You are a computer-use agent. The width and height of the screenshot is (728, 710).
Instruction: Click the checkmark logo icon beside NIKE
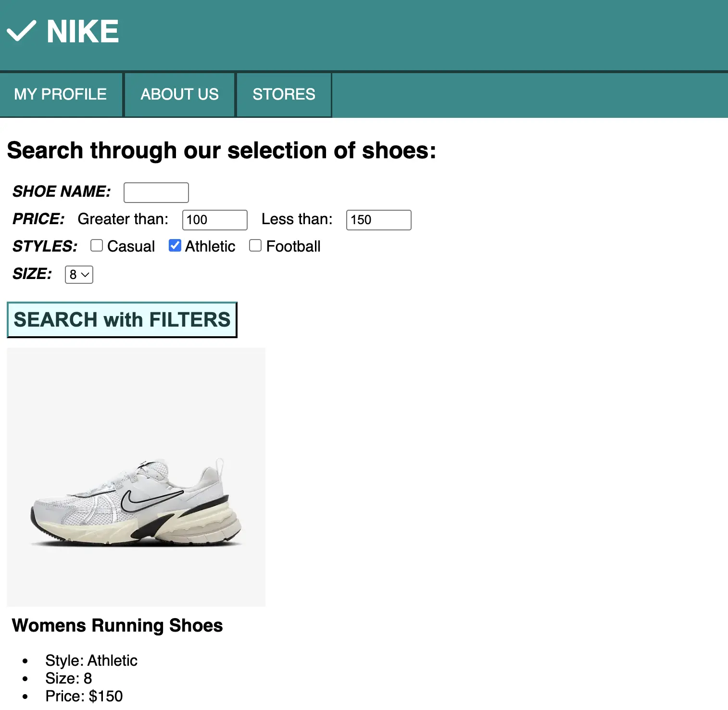[21, 31]
